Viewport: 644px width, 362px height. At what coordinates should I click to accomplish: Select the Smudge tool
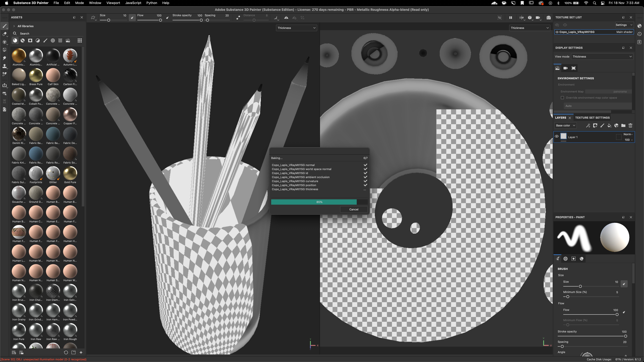tap(5, 58)
